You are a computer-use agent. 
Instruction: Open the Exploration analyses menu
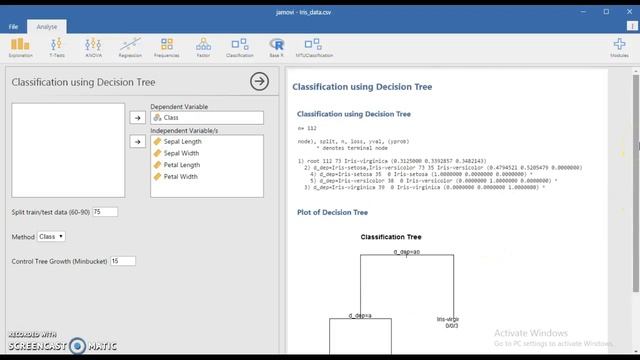[20, 48]
